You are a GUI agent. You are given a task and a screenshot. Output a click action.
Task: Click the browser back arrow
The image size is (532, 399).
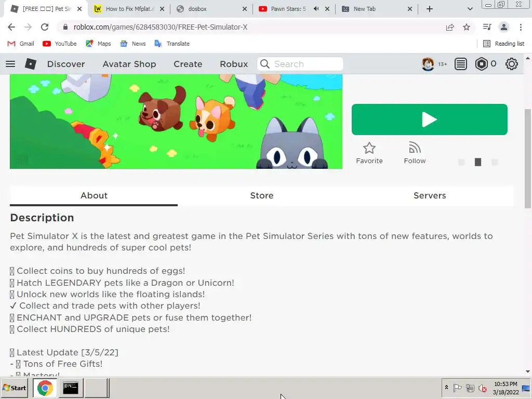coord(11,27)
